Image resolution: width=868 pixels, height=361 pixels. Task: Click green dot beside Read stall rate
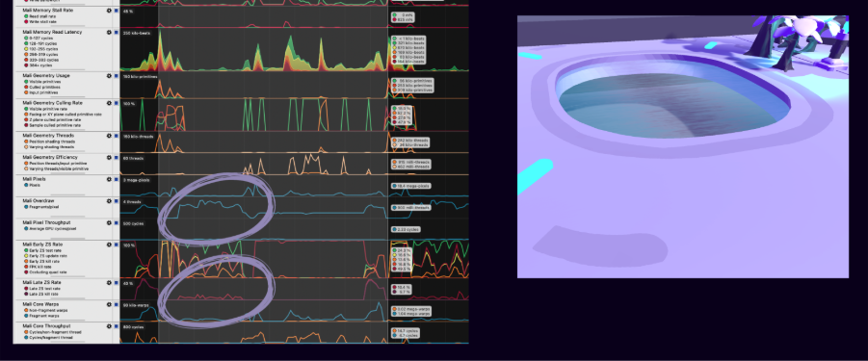[x=26, y=16]
